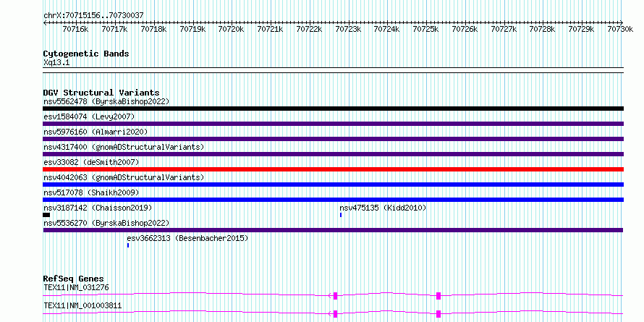Image resolution: width=644 pixels, height=322 pixels.
Task: Click the 70720k ruler position label
Action: 231,29
